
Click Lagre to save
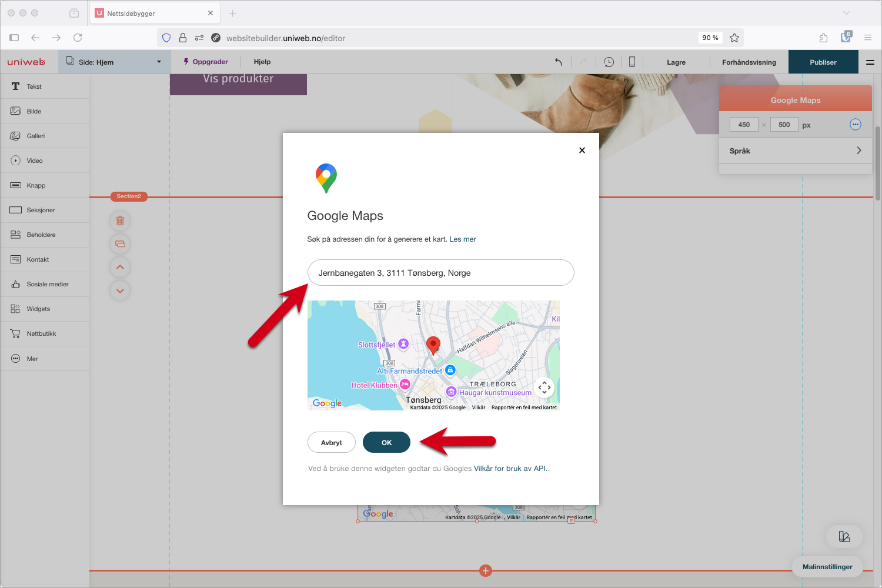pos(676,62)
